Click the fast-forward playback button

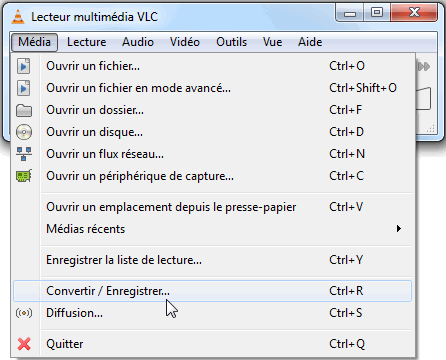click(x=424, y=67)
